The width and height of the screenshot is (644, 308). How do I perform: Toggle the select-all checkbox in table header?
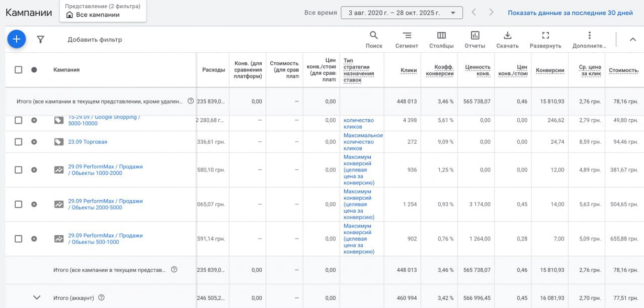[x=18, y=70]
